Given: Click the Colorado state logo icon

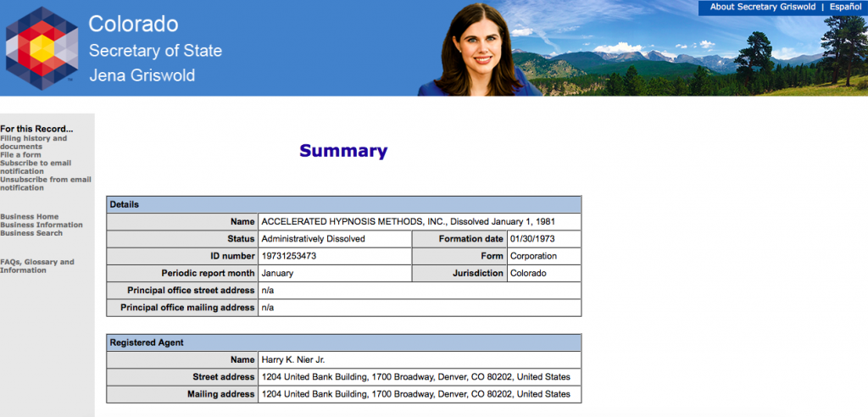Looking at the screenshot, I should click(x=42, y=48).
